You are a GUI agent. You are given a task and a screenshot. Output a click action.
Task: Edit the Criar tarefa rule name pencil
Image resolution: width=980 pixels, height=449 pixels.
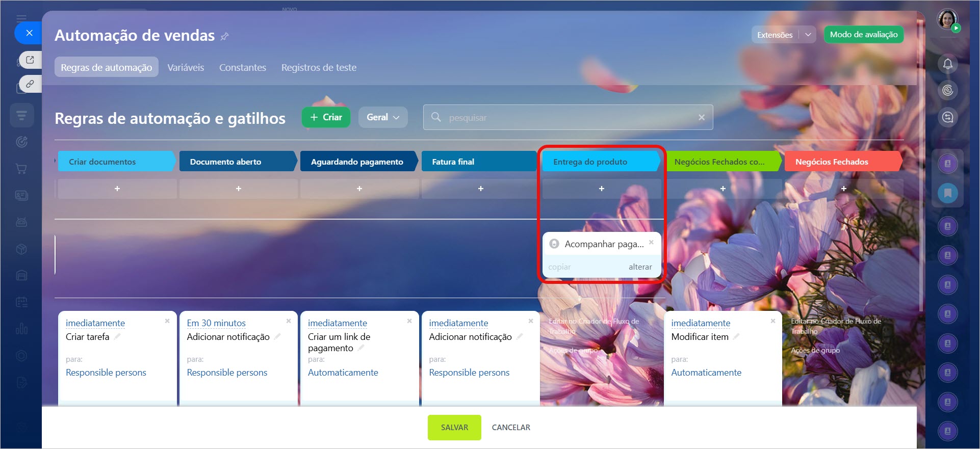pos(117,336)
